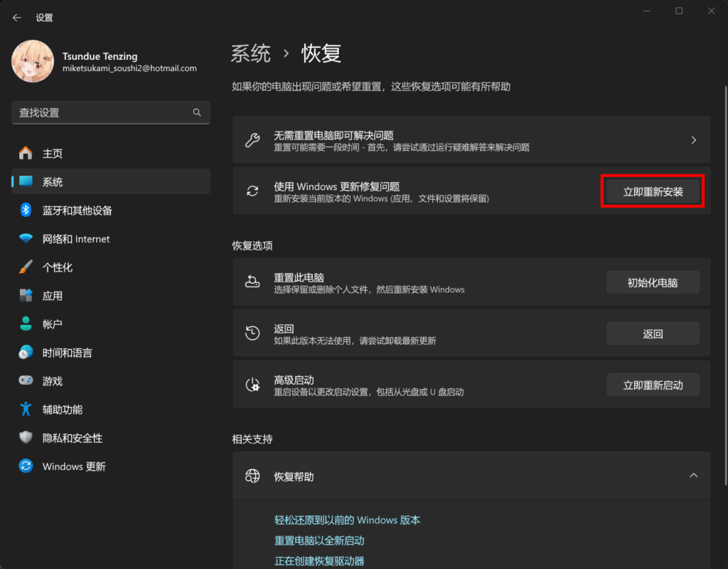Click the power gear icon next to 高级启动
Screen dimensions: 728x569
coord(252,385)
